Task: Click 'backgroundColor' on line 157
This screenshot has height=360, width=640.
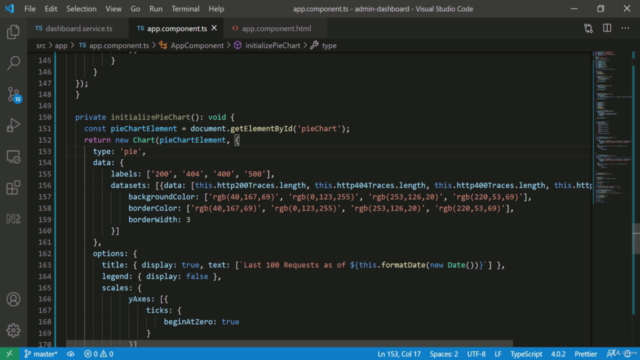Action: 162,197
